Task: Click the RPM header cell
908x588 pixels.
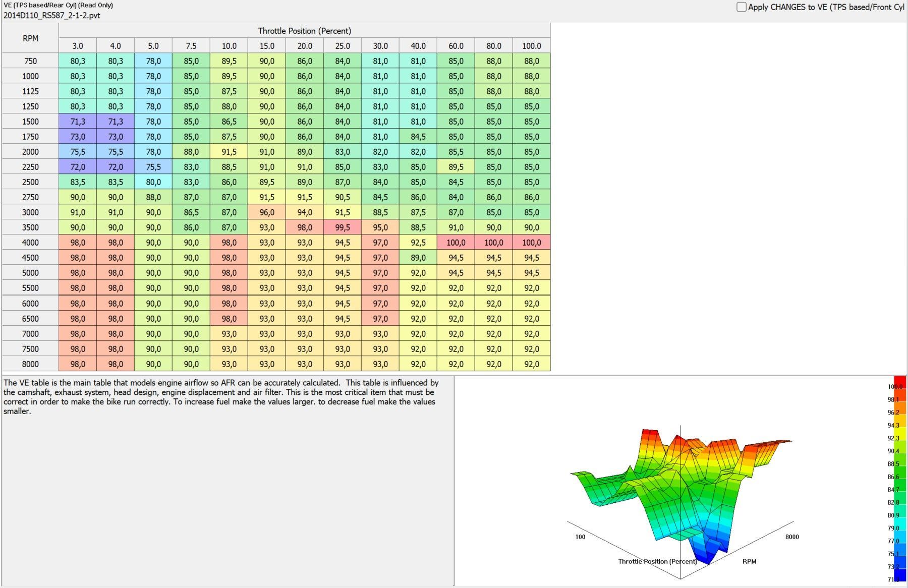Action: click(30, 38)
